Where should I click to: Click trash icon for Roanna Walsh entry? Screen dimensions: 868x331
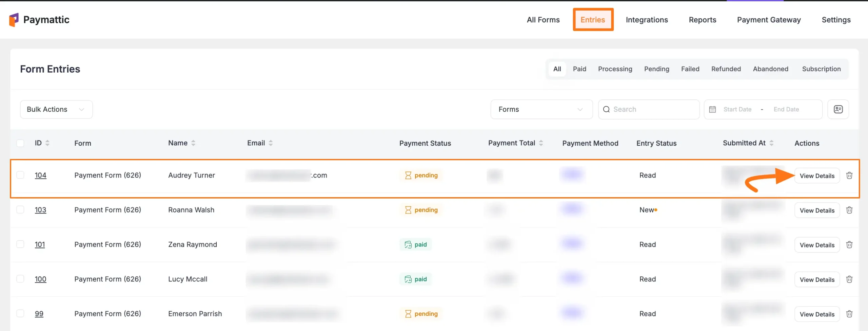click(849, 210)
